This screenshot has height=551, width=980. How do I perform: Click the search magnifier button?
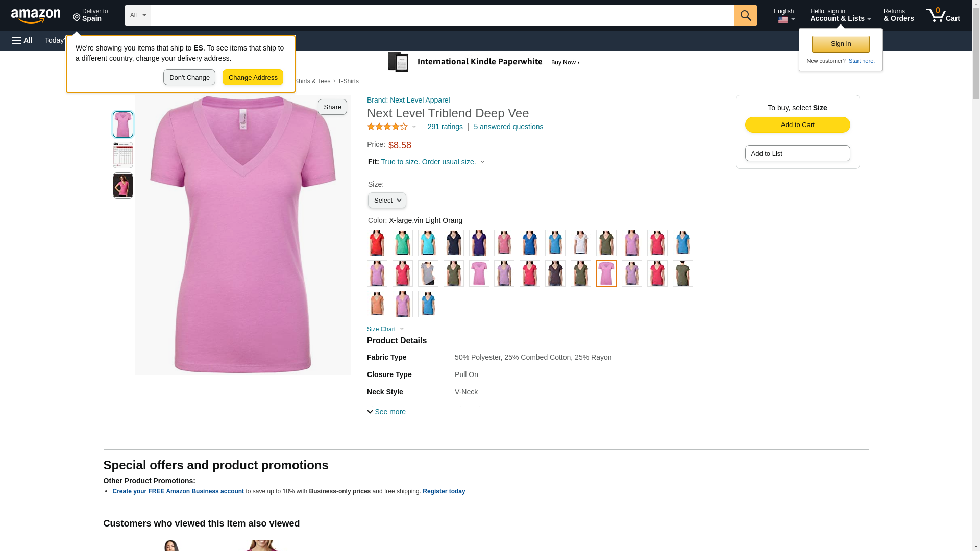746,15
